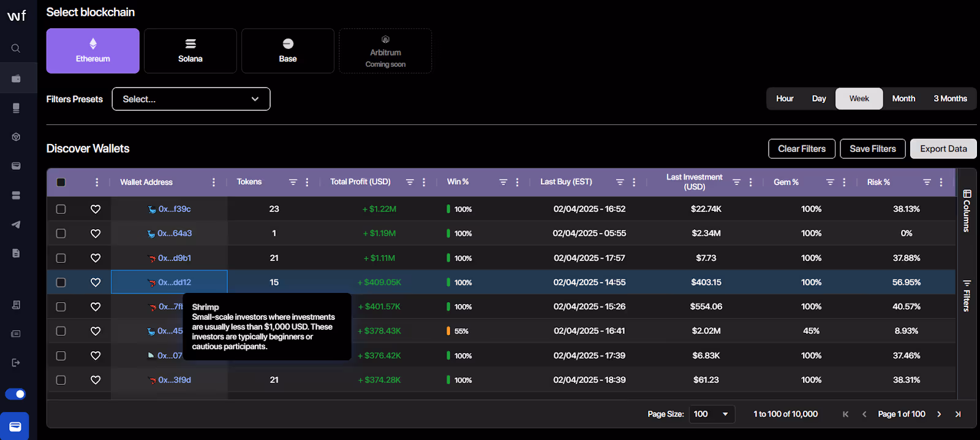Open wallet address 0x...d9b1 link
This screenshot has width=980, height=440.
pyautogui.click(x=174, y=258)
